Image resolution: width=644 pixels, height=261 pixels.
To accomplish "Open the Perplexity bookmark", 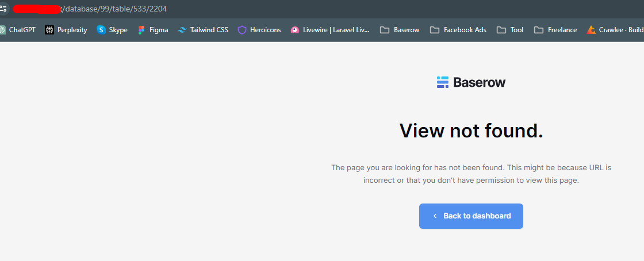I will (x=66, y=30).
